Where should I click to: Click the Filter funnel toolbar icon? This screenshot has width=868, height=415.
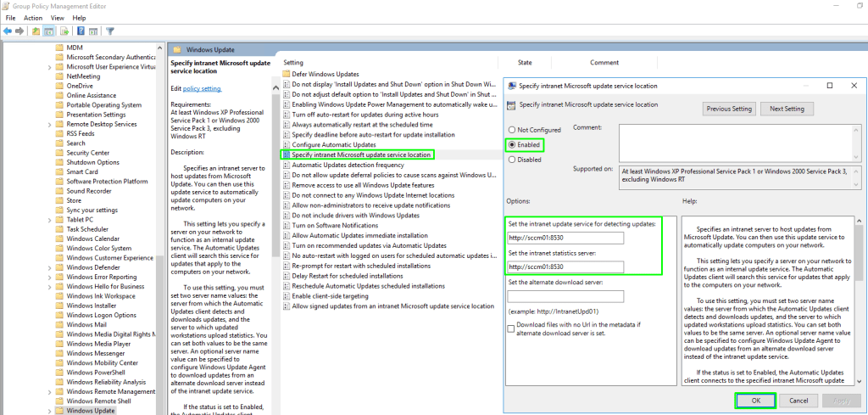tap(110, 31)
